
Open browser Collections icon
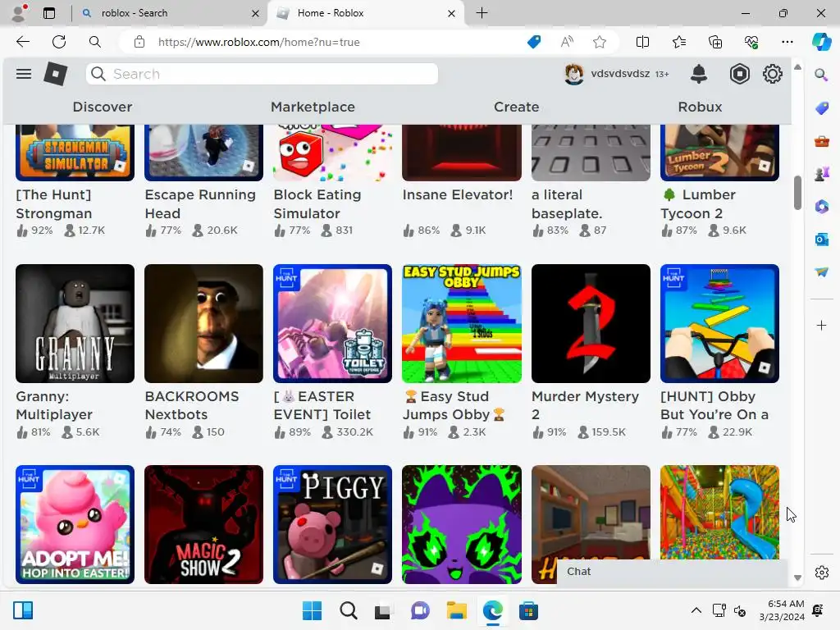[715, 42]
